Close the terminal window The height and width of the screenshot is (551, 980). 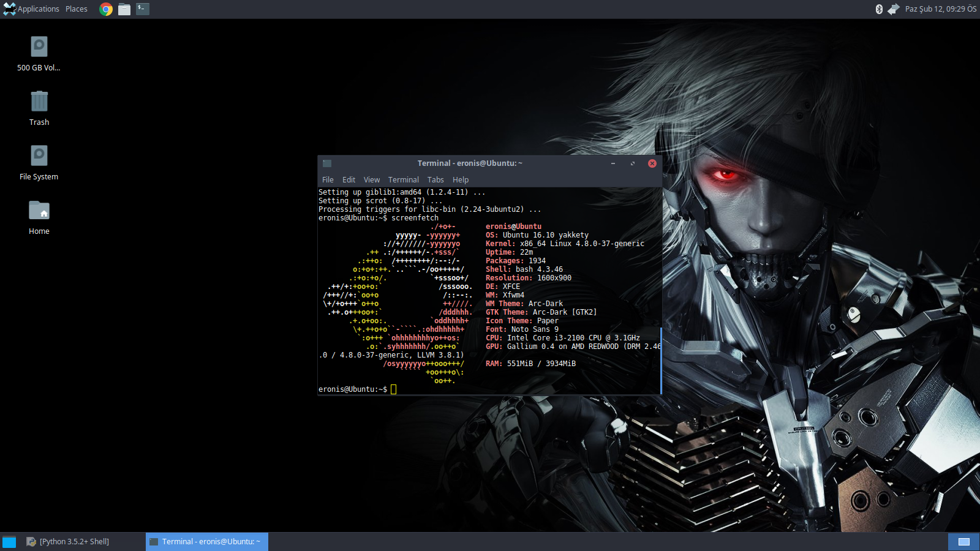click(x=652, y=163)
